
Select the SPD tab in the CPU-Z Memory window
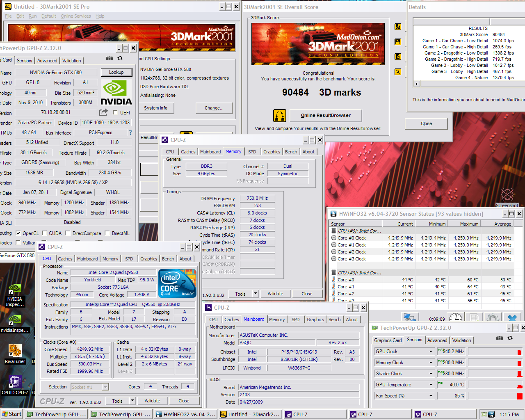(252, 152)
